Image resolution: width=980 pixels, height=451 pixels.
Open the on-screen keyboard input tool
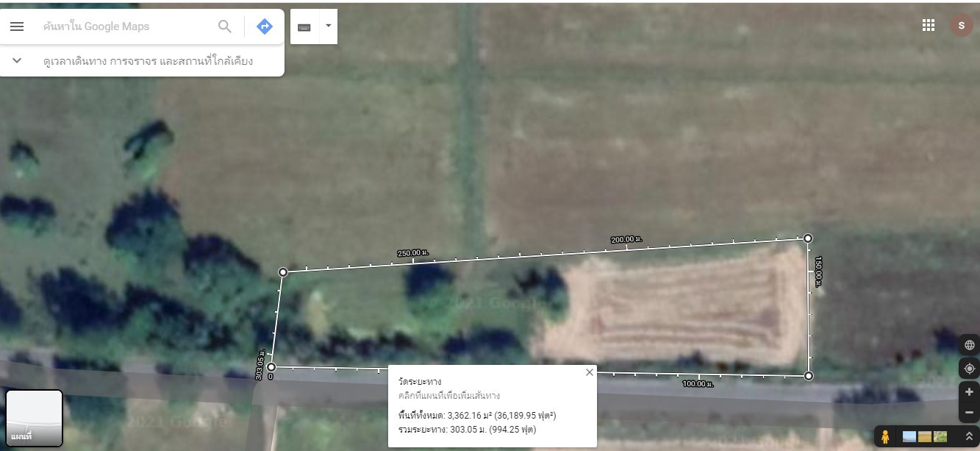pyautogui.click(x=304, y=26)
